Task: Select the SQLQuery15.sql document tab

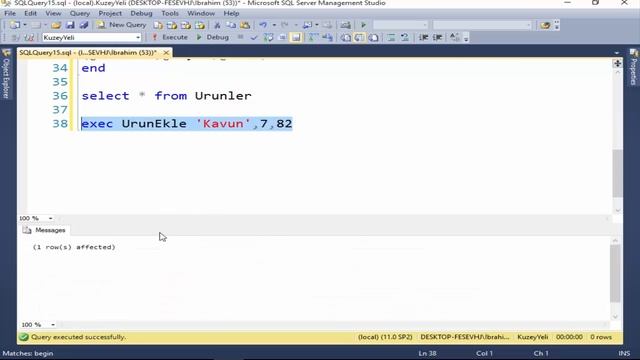Action: click(88, 53)
